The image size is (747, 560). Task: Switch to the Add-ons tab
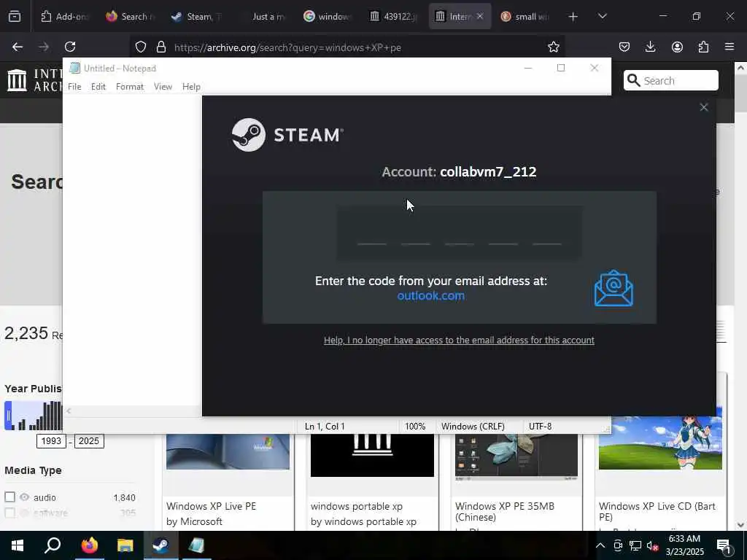pos(64,17)
